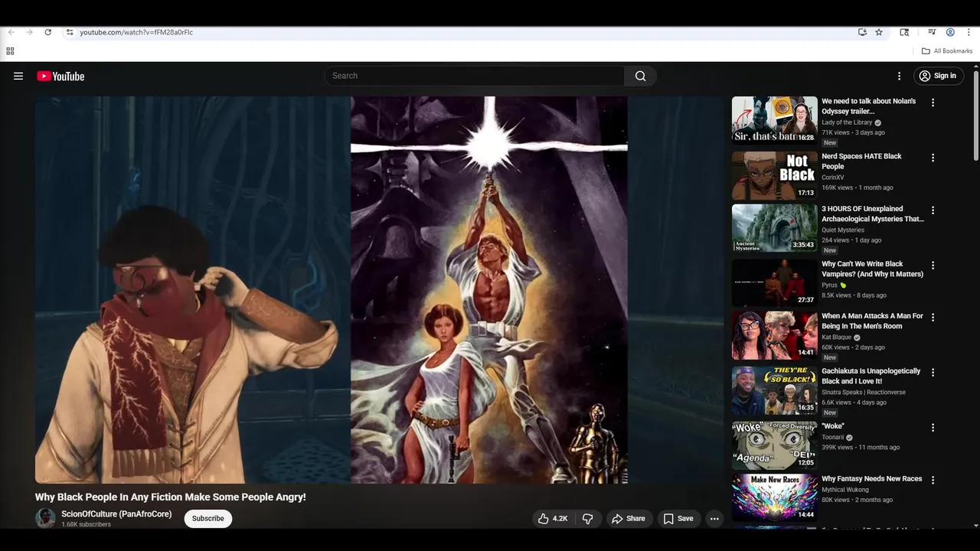Open options menu for Nolan's Odyssey video
The height and width of the screenshot is (551, 980).
(x=933, y=103)
